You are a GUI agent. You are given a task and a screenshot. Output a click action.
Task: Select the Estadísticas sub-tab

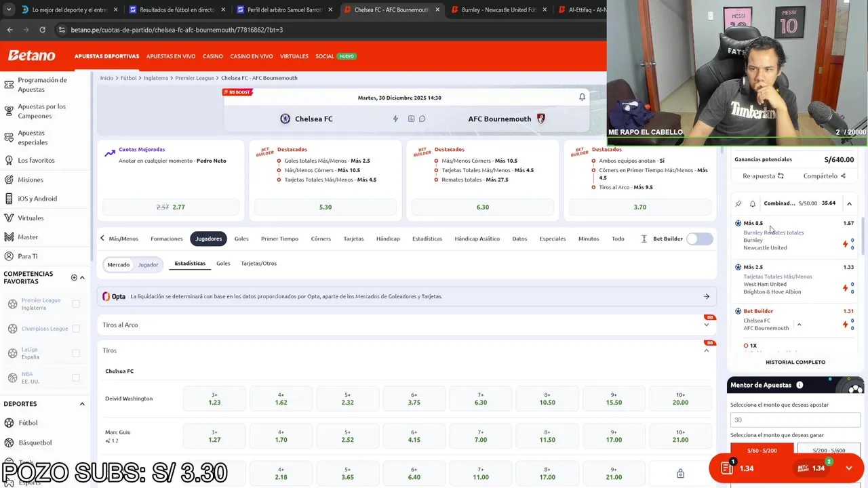click(190, 264)
